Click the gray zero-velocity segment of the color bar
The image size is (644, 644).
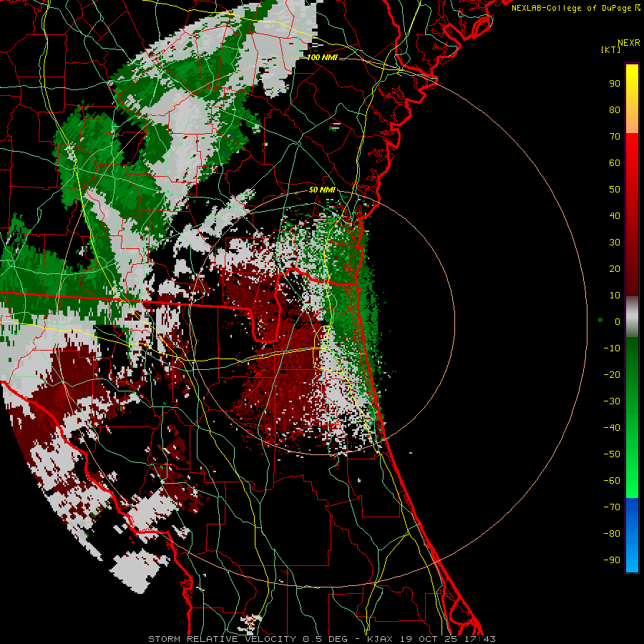pos(632,317)
